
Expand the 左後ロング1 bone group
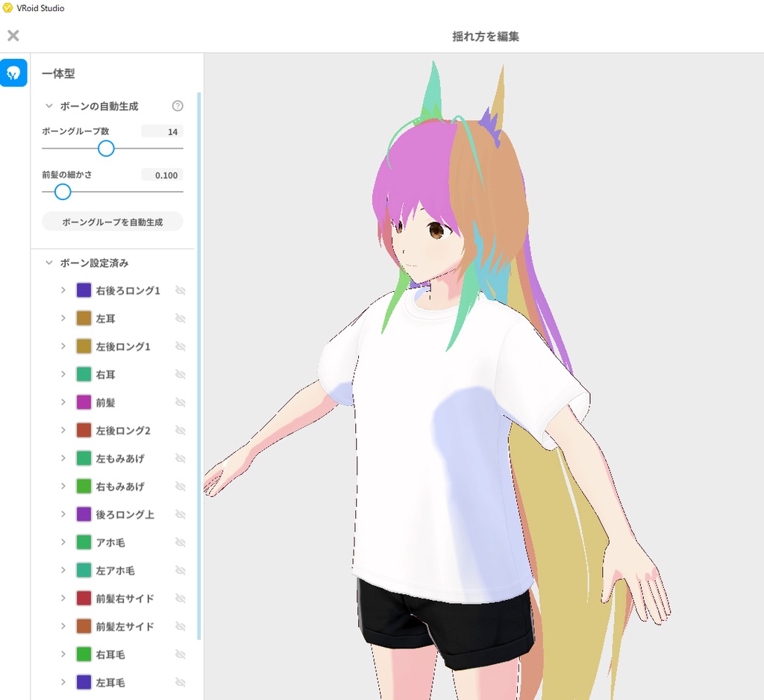tap(63, 346)
